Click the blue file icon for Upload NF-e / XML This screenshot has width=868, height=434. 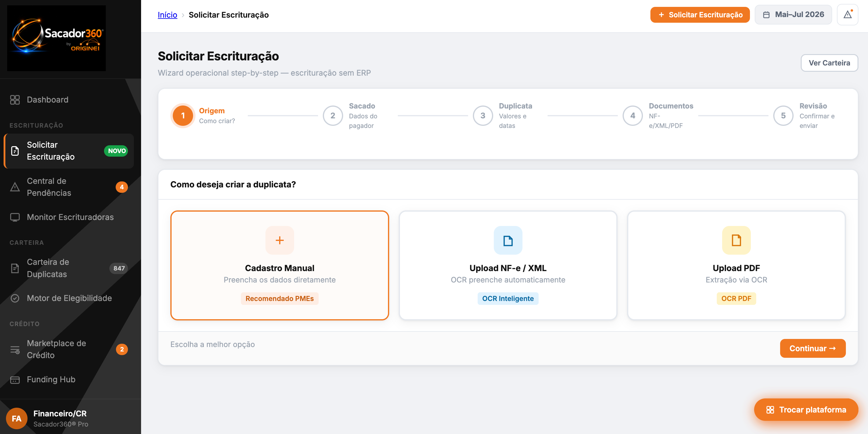(x=508, y=240)
